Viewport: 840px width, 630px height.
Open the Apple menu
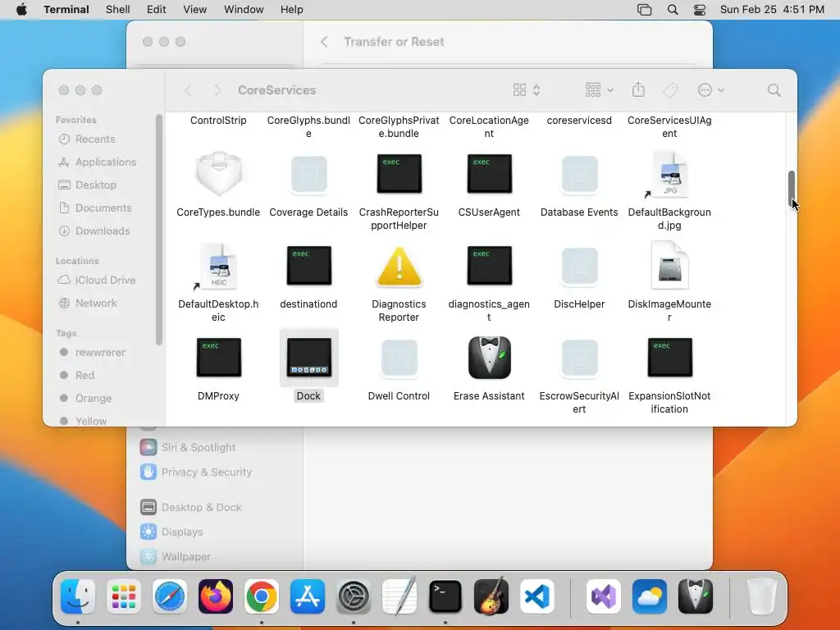click(x=21, y=10)
